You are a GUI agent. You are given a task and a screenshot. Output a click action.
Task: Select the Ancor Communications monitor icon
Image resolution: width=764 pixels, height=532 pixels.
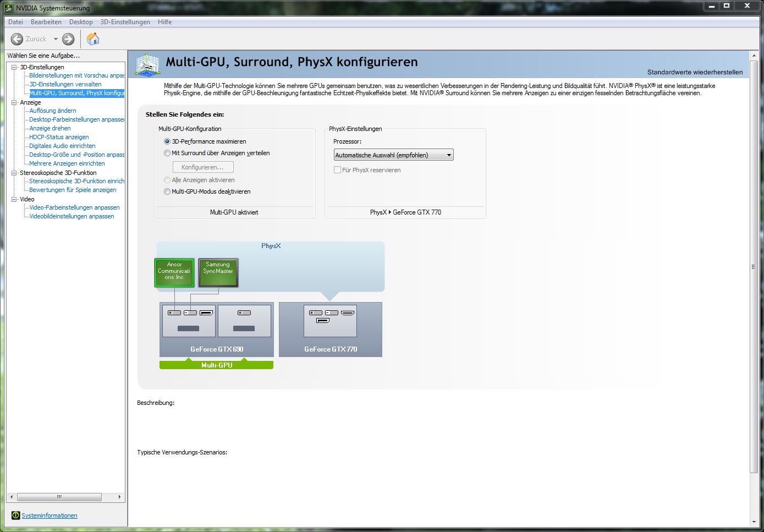tap(174, 273)
